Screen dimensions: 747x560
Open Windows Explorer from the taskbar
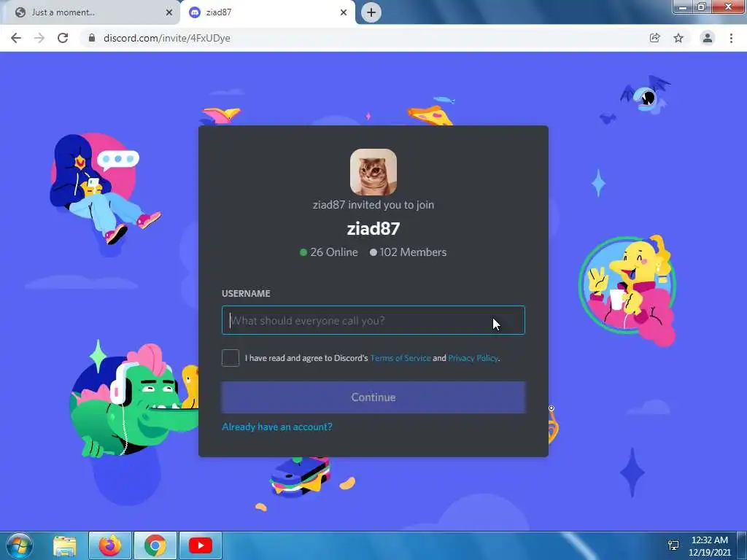point(65,545)
